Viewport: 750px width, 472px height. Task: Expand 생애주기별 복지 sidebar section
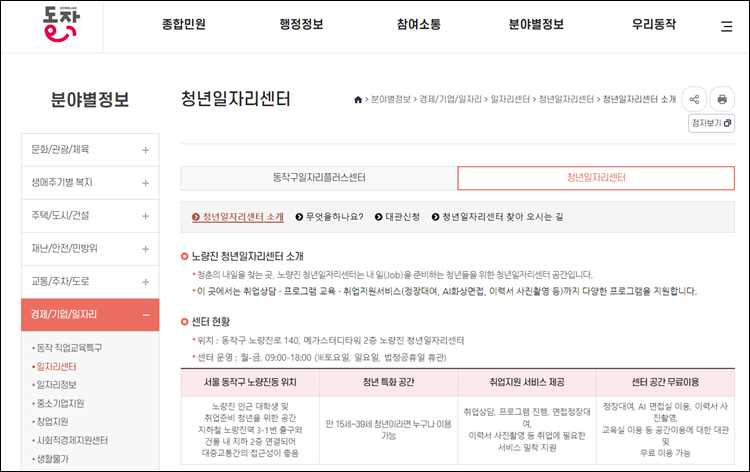pyautogui.click(x=90, y=183)
